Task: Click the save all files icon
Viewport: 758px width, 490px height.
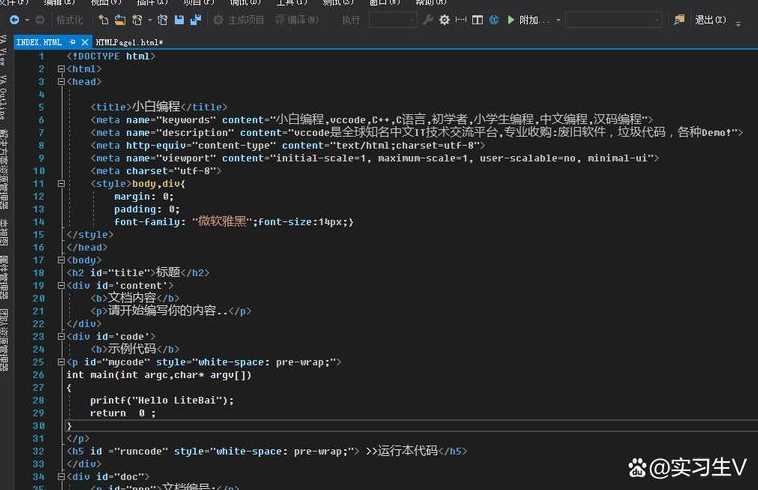Action: coord(196,20)
